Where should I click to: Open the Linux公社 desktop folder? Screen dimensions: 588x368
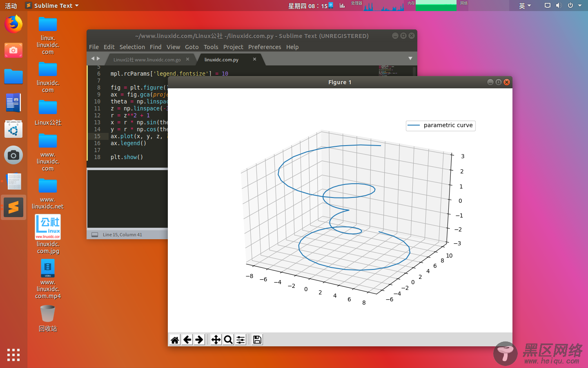[x=48, y=113]
